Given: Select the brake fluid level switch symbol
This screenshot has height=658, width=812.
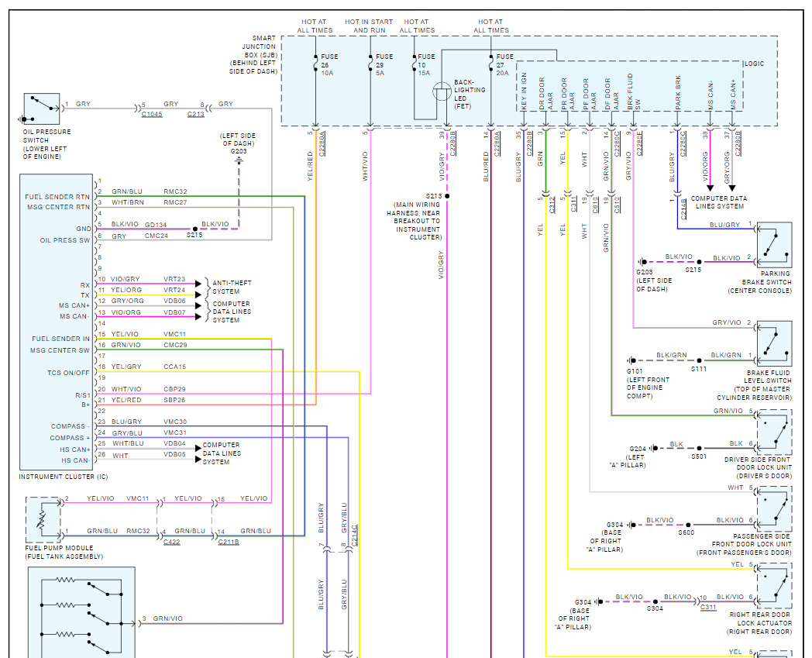Looking at the screenshot, I should pos(774,343).
